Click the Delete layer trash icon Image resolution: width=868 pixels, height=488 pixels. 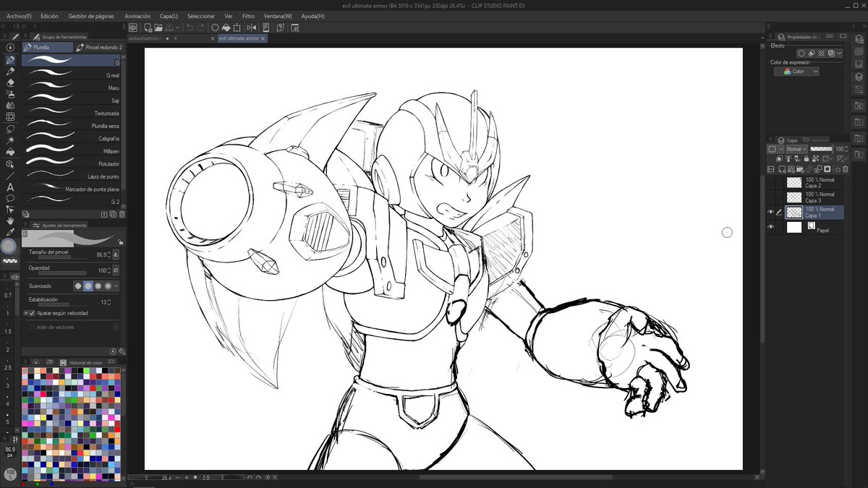click(x=845, y=169)
